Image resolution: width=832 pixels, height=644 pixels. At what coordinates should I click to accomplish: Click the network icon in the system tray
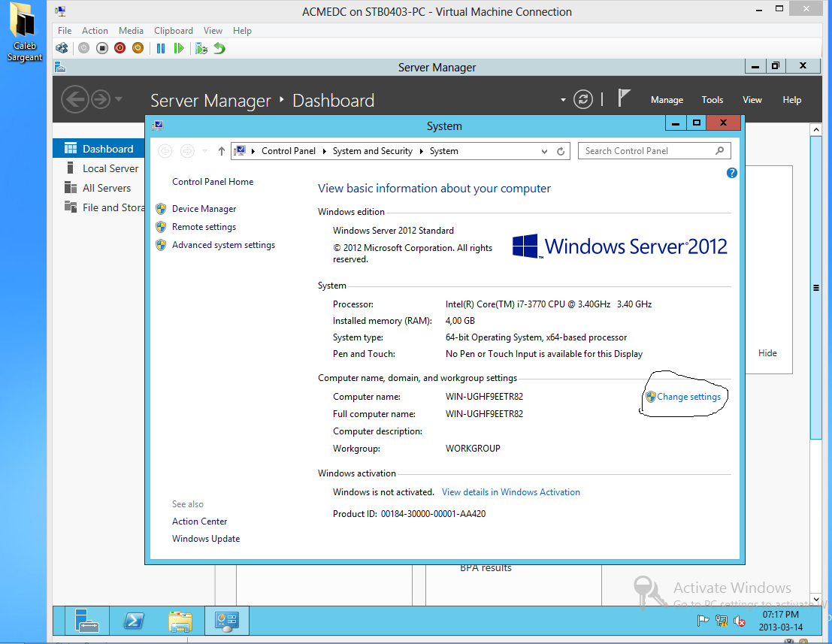[721, 621]
